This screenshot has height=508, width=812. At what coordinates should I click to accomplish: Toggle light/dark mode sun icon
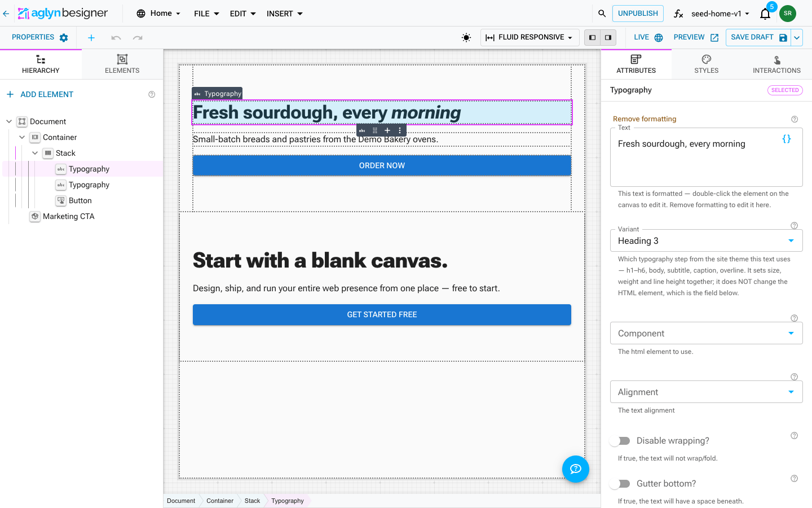466,38
